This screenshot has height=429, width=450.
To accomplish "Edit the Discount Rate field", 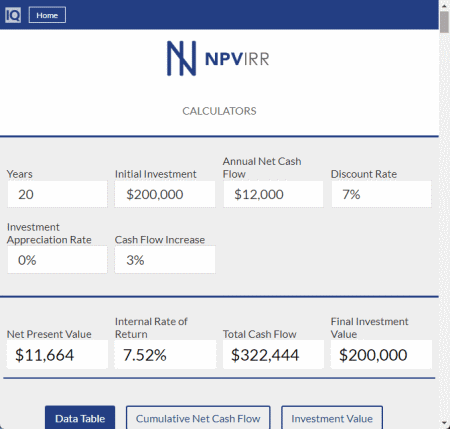I will tap(381, 194).
